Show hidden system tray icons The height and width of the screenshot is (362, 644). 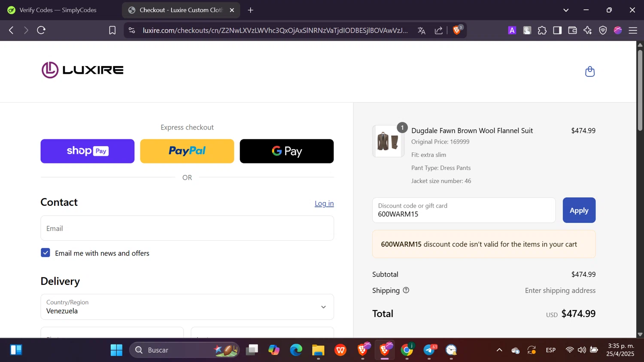coord(499,350)
